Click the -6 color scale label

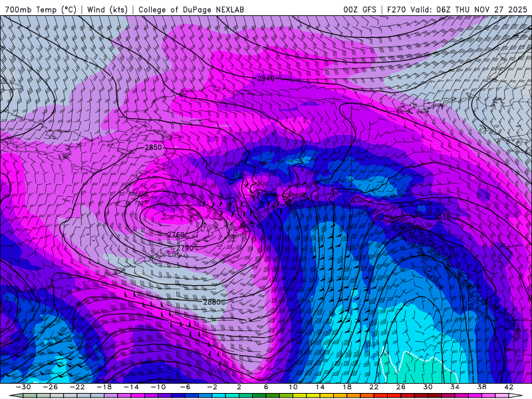point(186,387)
